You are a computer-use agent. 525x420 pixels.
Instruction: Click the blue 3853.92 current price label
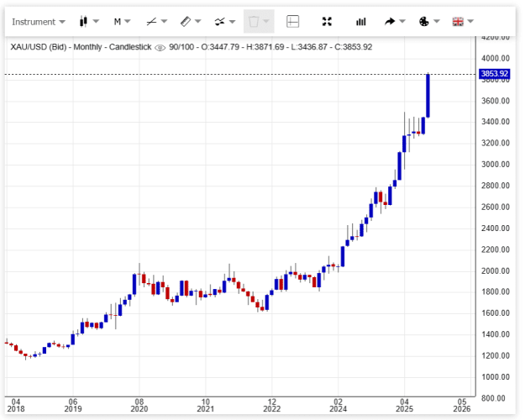495,73
